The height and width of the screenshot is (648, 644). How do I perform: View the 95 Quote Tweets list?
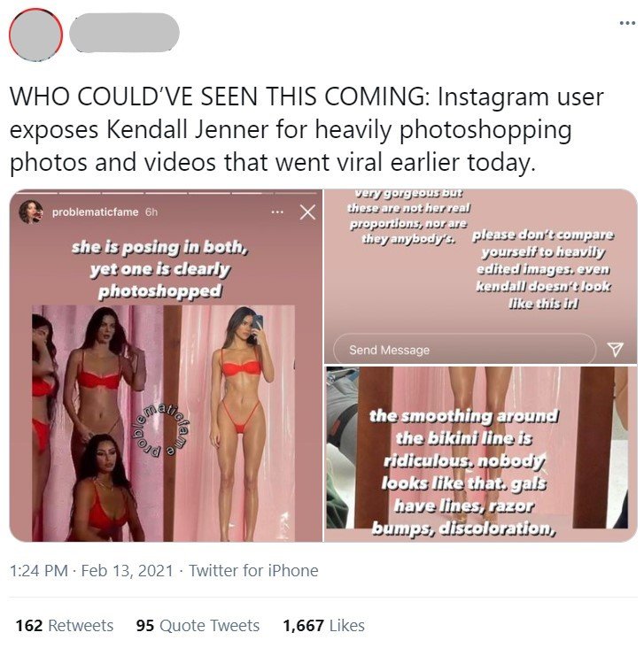coord(198,625)
